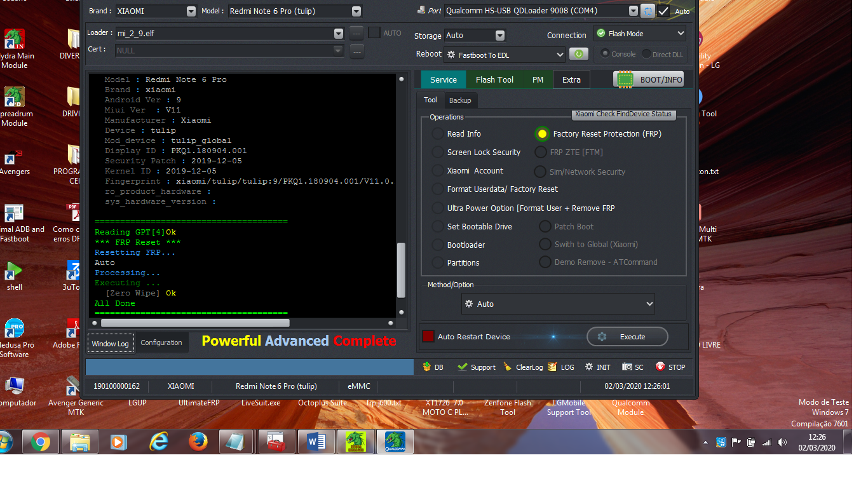Image resolution: width=868 pixels, height=488 pixels.
Task: Browse for Cert file button
Action: click(357, 51)
